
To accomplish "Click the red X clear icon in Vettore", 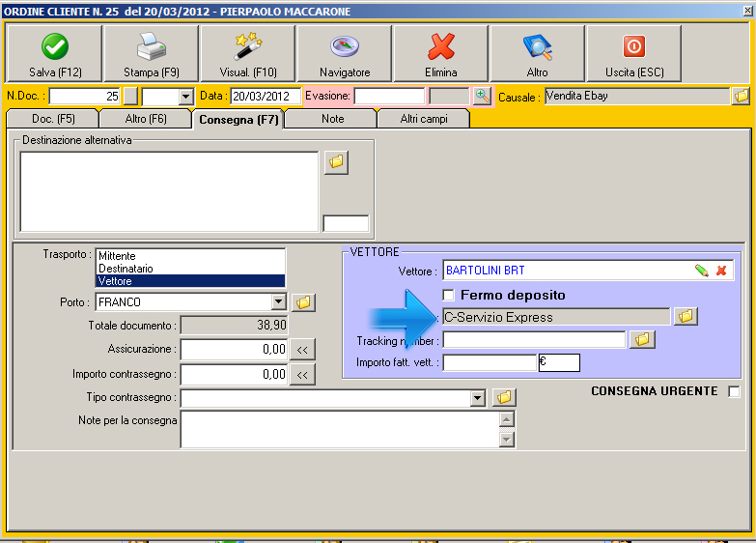I will pyautogui.click(x=721, y=271).
